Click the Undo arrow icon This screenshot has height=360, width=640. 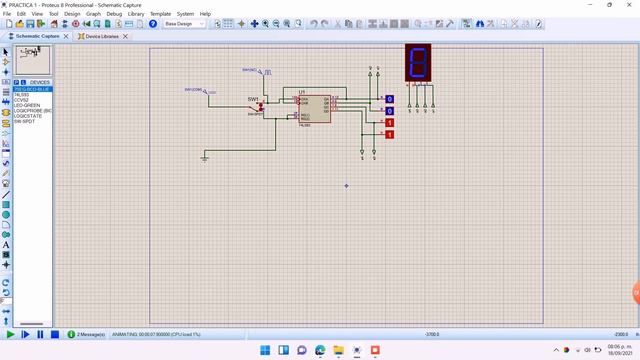coord(313,24)
